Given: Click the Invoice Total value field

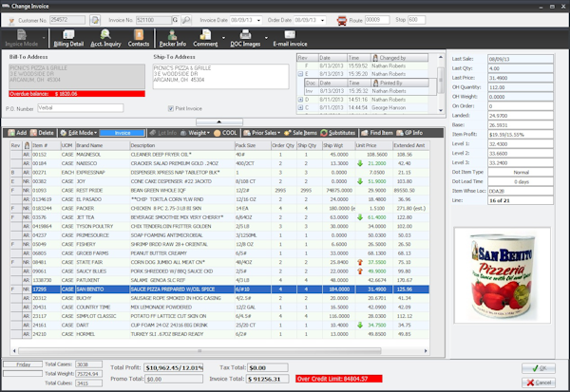Looking at the screenshot, I should point(268,379).
